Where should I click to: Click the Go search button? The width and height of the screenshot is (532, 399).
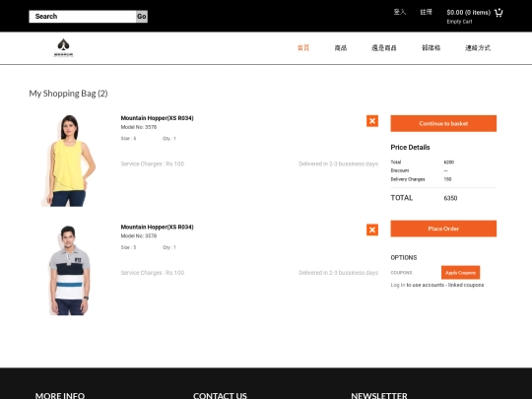(142, 17)
